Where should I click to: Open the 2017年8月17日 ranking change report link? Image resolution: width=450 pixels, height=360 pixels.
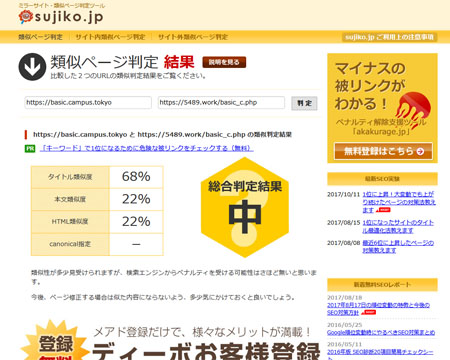[378, 309]
